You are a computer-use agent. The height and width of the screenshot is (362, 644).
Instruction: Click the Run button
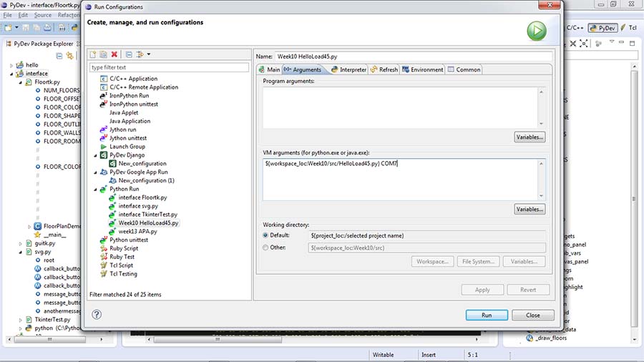pos(487,315)
